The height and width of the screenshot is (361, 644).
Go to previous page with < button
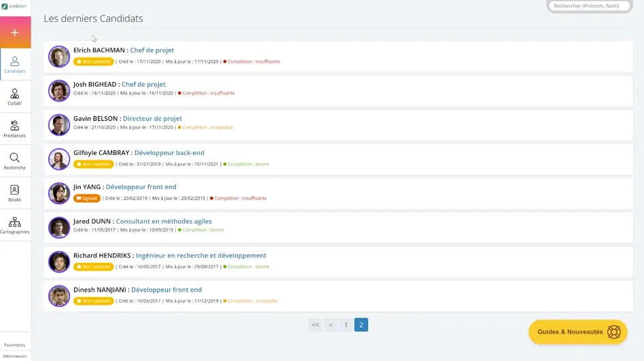(x=331, y=325)
